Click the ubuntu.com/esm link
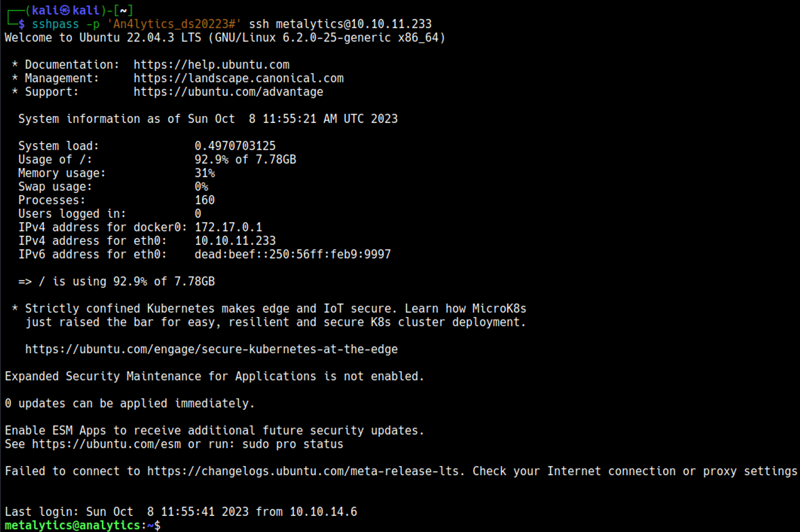 (106, 444)
